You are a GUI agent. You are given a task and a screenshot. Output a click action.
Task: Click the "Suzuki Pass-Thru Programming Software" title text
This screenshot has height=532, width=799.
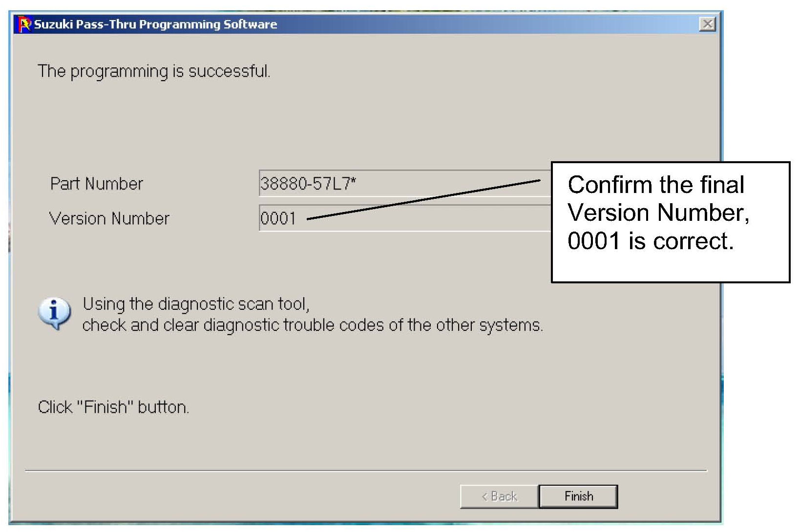click(x=155, y=24)
